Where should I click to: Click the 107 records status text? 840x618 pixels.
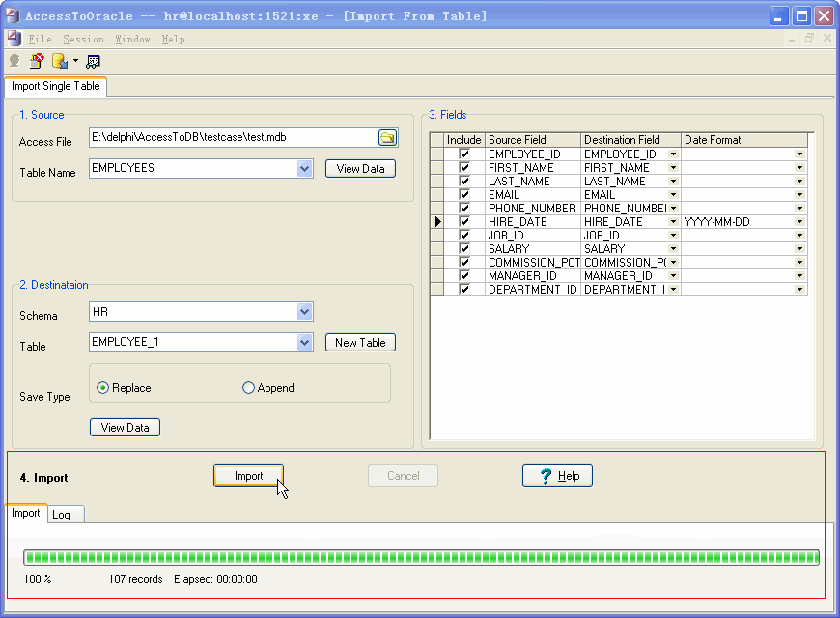[135, 579]
